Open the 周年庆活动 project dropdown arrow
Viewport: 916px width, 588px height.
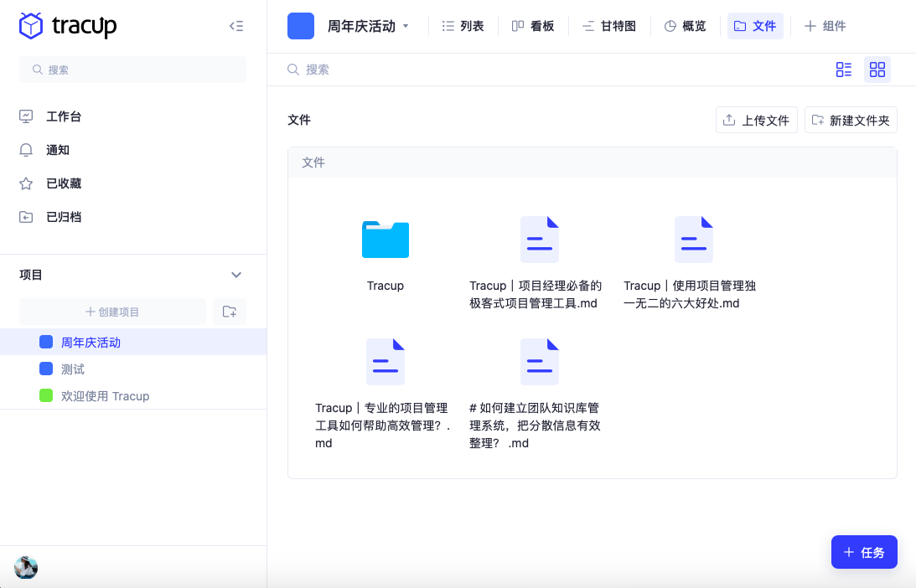pyautogui.click(x=406, y=26)
